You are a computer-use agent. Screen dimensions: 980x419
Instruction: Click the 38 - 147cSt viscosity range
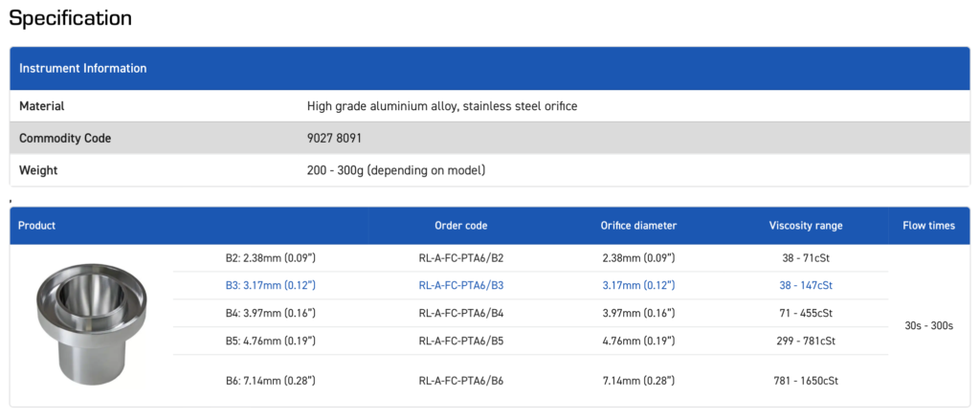[x=806, y=285]
